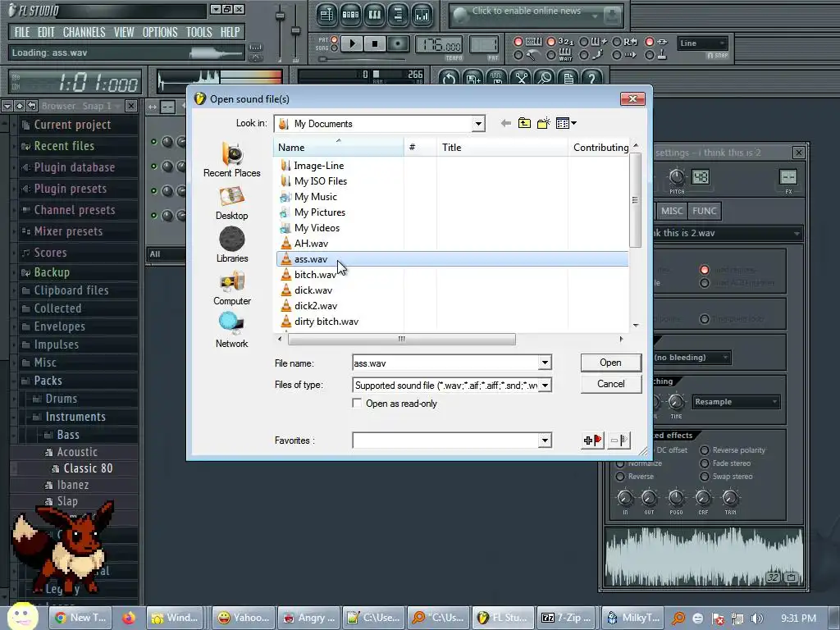Screen dimensions: 840x630
Task: Expand the Favorites dropdown
Action: tap(545, 441)
